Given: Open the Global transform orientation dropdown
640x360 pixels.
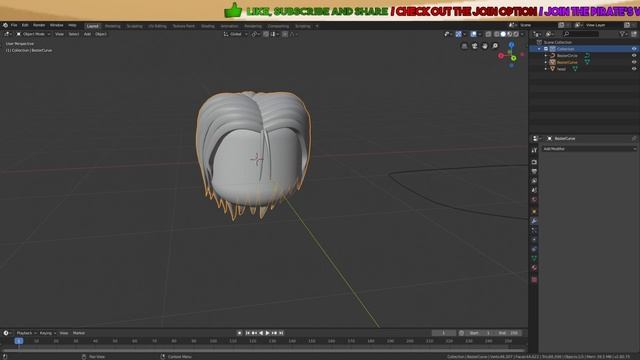Looking at the screenshot, I should (236, 34).
